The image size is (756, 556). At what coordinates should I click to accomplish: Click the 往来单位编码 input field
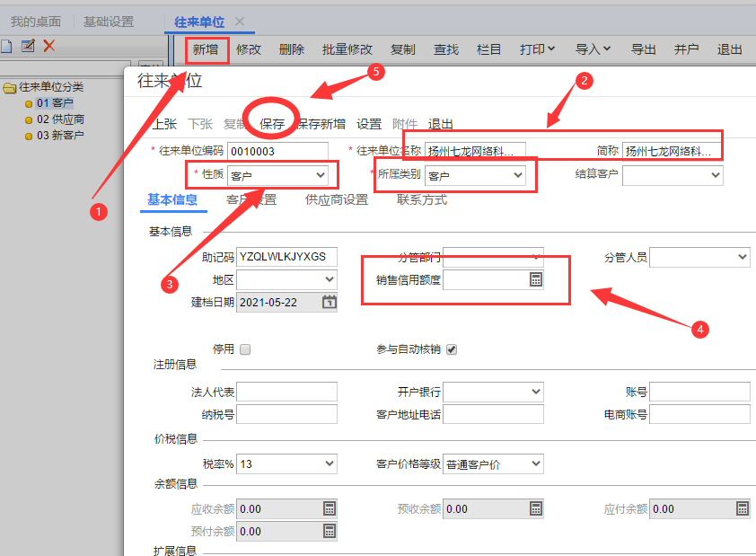coord(277,151)
